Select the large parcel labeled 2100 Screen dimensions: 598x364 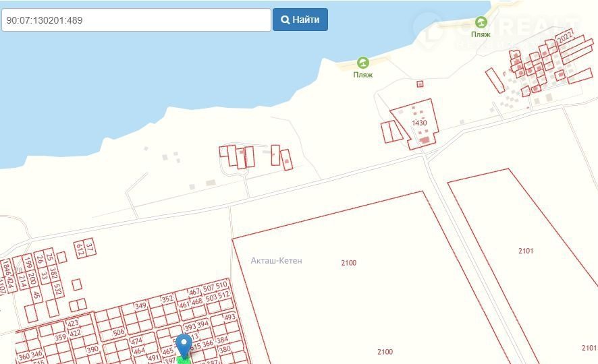click(x=348, y=263)
